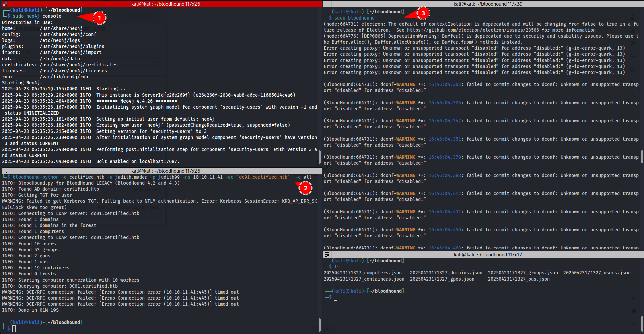Click the '/usr/share/neo4j/conf' config path
Screen dimensions: 644x334
pyautogui.click(x=68, y=34)
